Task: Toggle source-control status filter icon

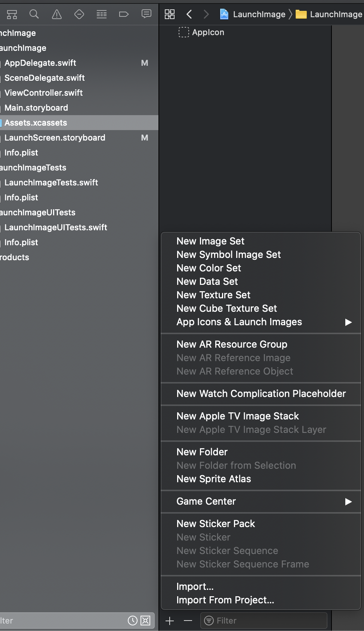Action: [145, 621]
